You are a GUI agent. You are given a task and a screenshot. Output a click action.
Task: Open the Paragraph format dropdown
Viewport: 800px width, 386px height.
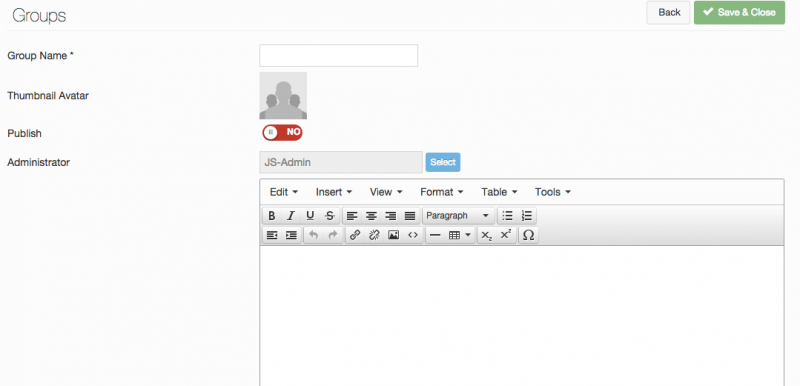coord(458,216)
